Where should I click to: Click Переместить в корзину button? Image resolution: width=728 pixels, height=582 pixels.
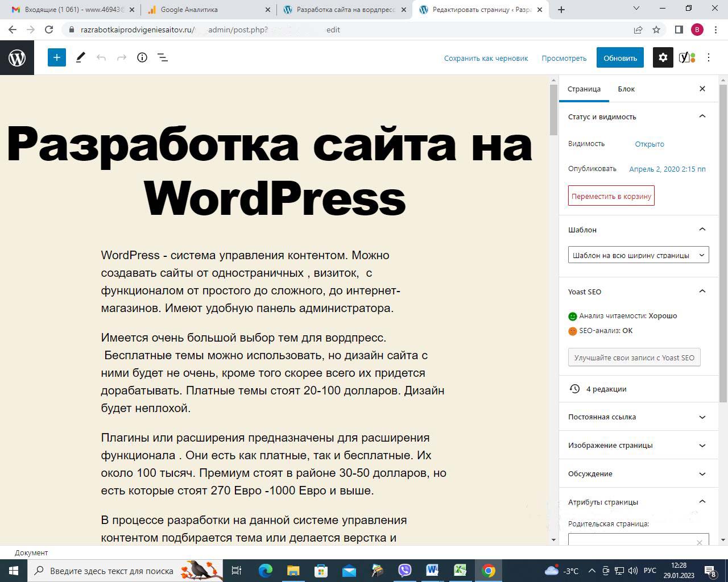pyautogui.click(x=611, y=196)
